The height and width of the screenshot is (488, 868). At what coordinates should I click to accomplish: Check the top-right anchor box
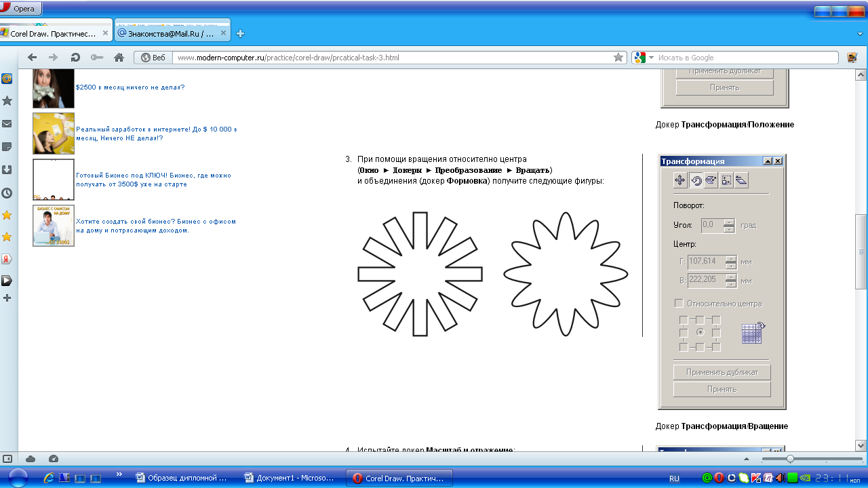click(x=716, y=319)
